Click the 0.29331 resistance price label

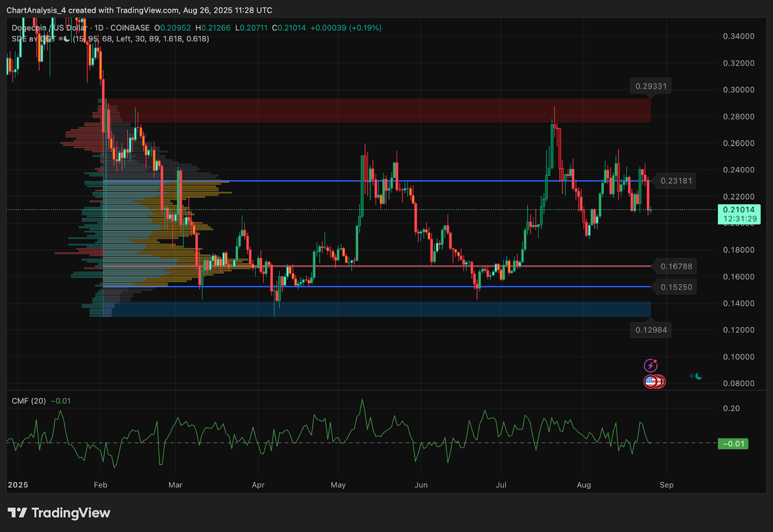pos(650,86)
